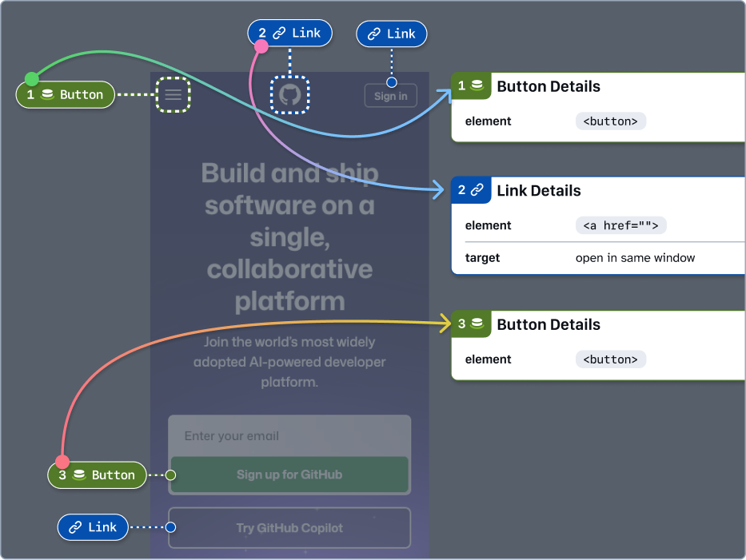Screen dimensions: 746x560
Task: Select the '1 Button' annotation label
Action: click(x=66, y=94)
